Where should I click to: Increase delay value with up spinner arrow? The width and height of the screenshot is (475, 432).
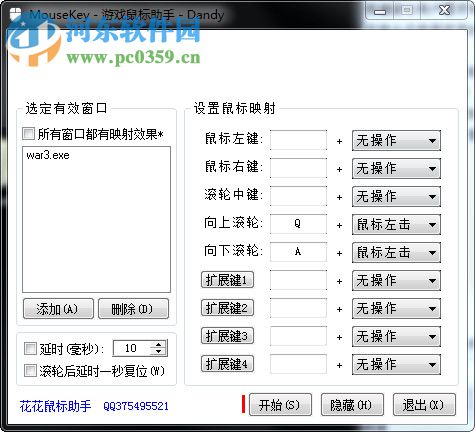click(159, 345)
